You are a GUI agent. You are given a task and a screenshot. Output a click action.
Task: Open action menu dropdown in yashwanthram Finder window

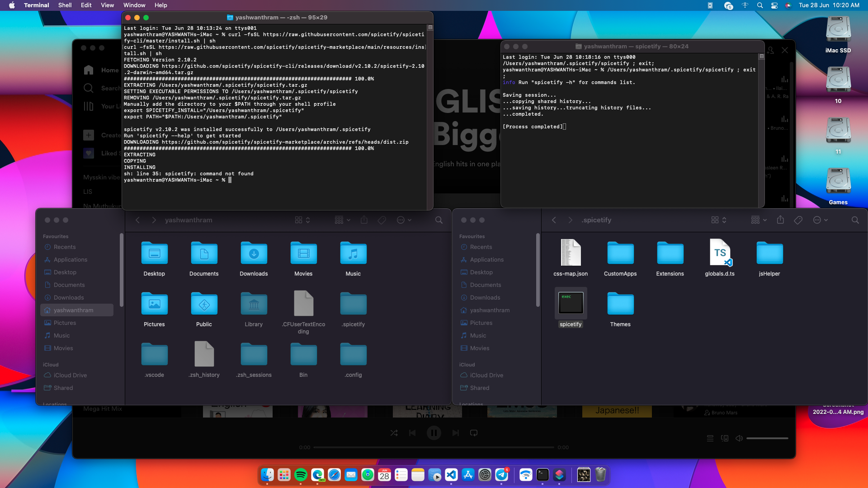pos(404,220)
